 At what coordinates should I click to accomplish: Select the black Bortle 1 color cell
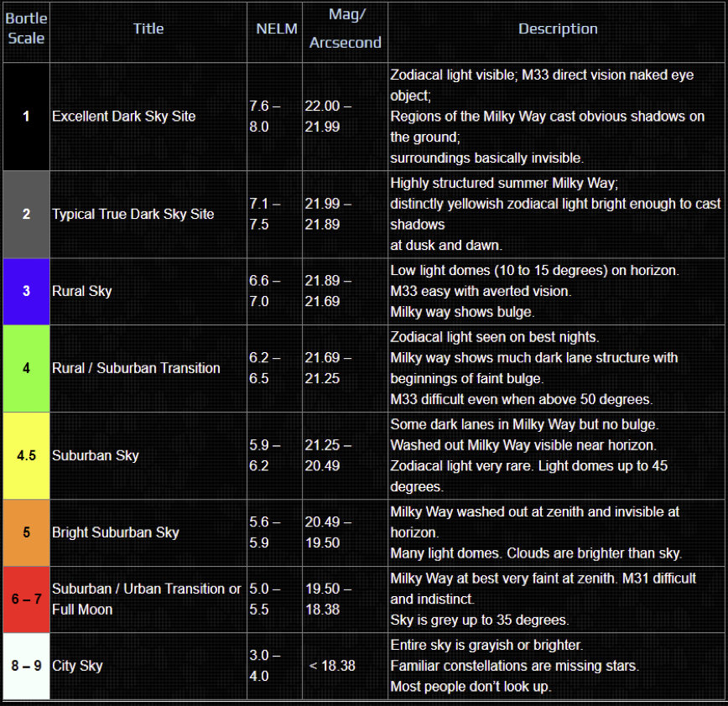pos(27,116)
